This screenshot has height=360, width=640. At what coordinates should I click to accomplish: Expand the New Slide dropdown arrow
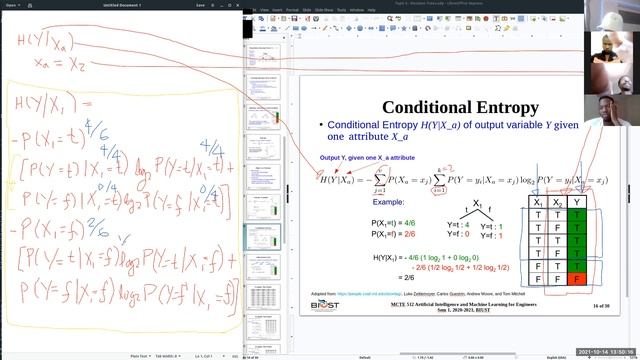539,18
